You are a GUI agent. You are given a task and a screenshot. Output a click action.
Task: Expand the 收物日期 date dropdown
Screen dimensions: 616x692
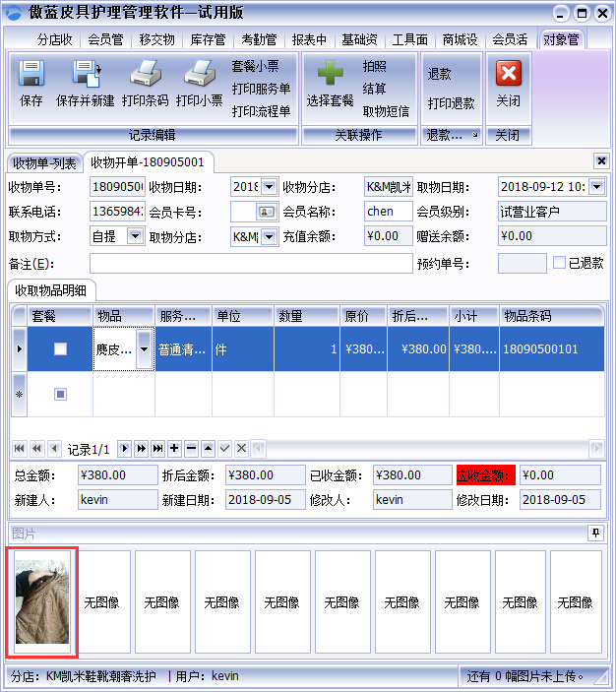pos(269,187)
